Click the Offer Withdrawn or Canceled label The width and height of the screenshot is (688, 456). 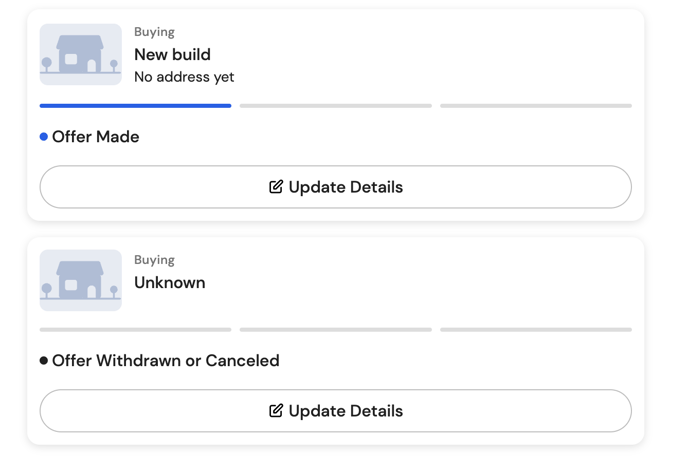tap(166, 361)
